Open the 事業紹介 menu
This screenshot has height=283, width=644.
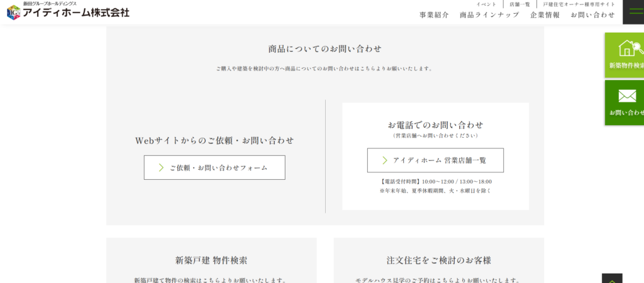coord(434,15)
